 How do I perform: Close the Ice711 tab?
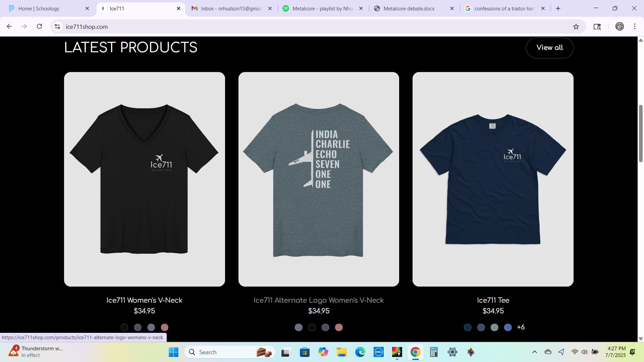tap(178, 8)
